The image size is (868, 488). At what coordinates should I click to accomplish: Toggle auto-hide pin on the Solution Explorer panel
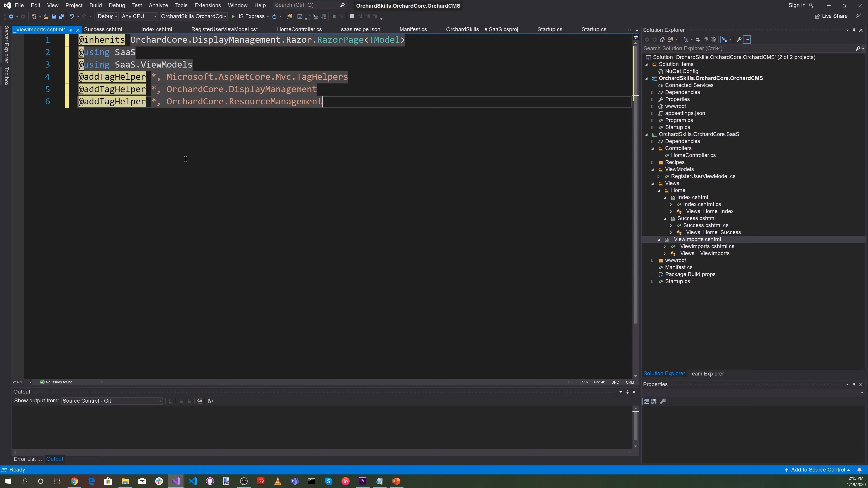coord(854,30)
